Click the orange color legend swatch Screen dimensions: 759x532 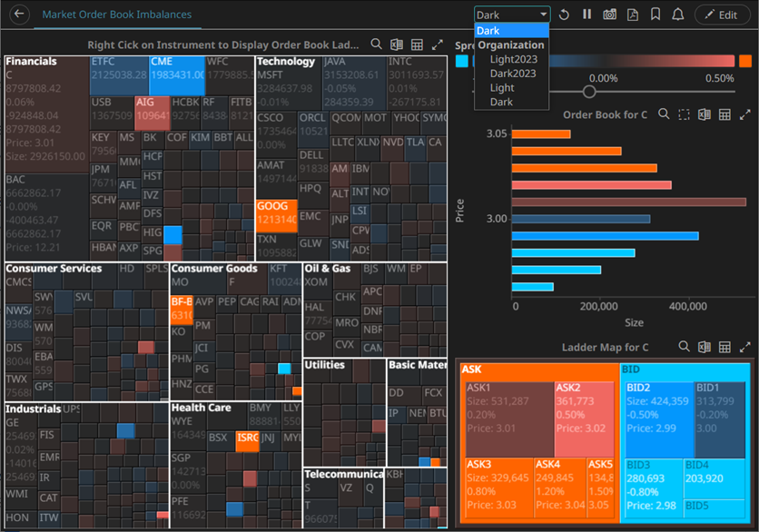(x=745, y=61)
